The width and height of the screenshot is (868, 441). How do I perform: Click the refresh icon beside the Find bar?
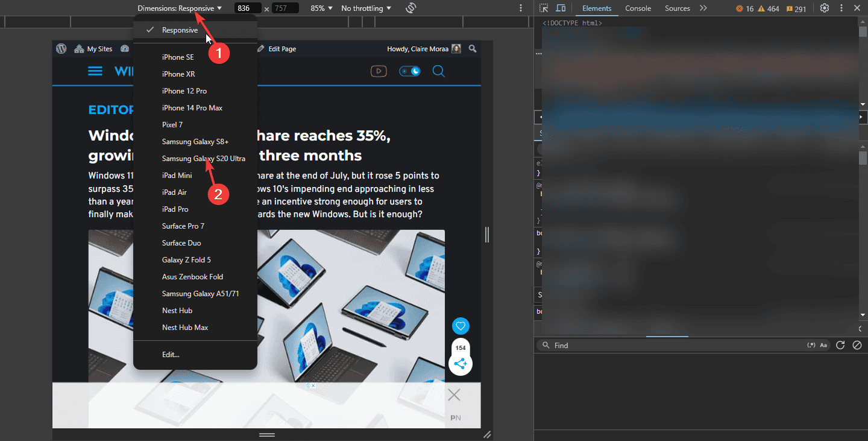(x=840, y=345)
